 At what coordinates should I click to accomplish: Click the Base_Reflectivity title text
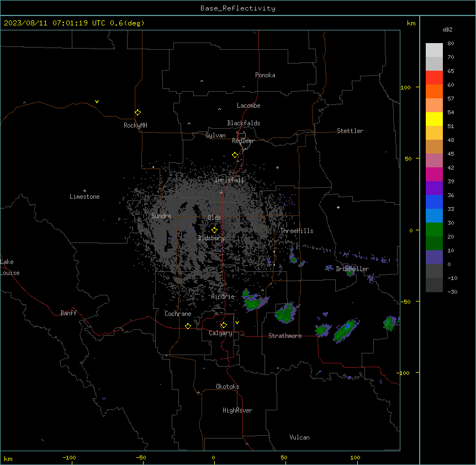[x=238, y=8]
